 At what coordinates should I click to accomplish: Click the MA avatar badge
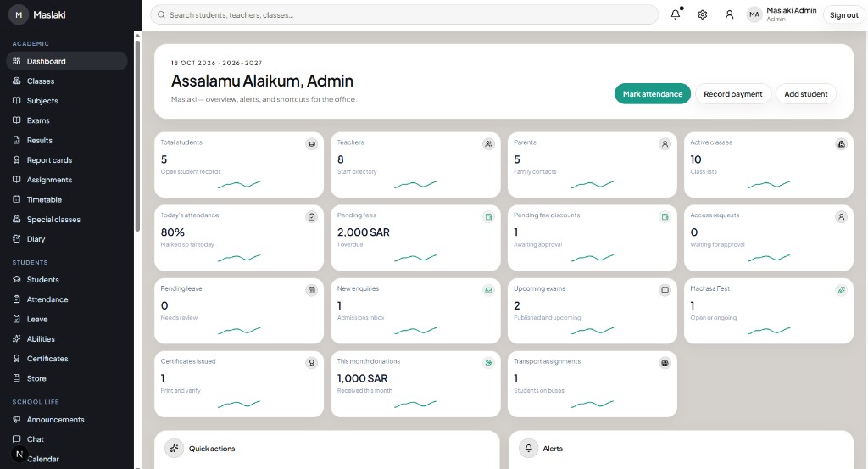[754, 15]
